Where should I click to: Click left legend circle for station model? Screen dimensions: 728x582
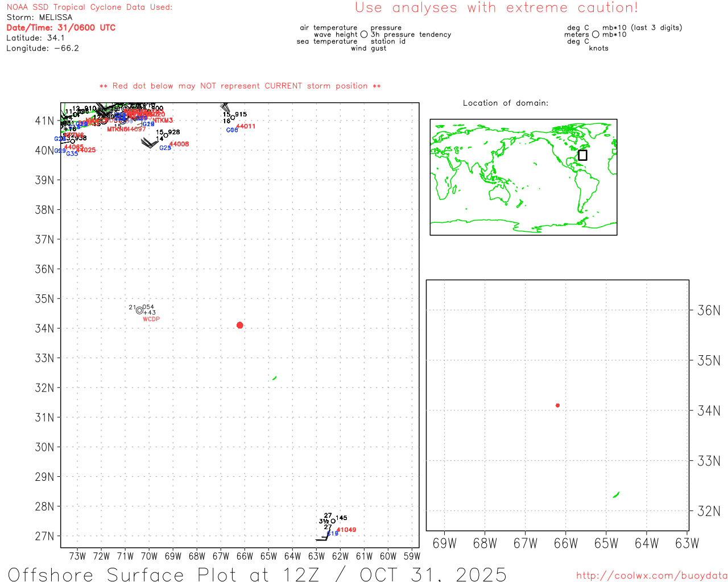click(364, 35)
